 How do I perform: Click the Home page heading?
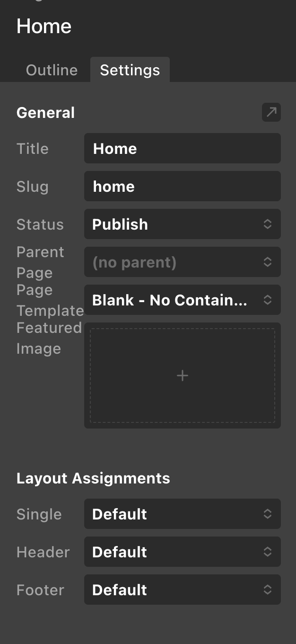click(44, 26)
